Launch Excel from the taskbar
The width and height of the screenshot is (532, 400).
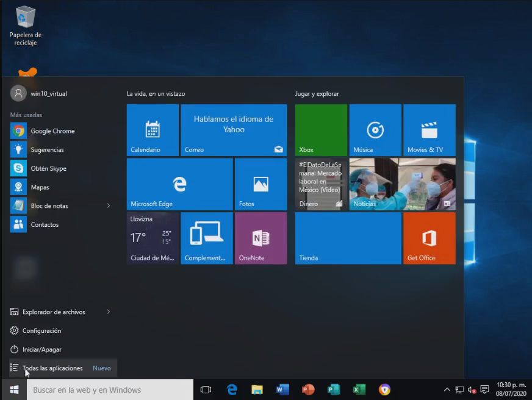click(359, 390)
